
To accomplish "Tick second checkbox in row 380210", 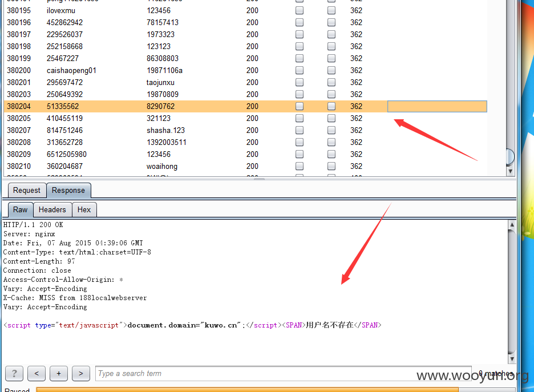I will [x=331, y=166].
